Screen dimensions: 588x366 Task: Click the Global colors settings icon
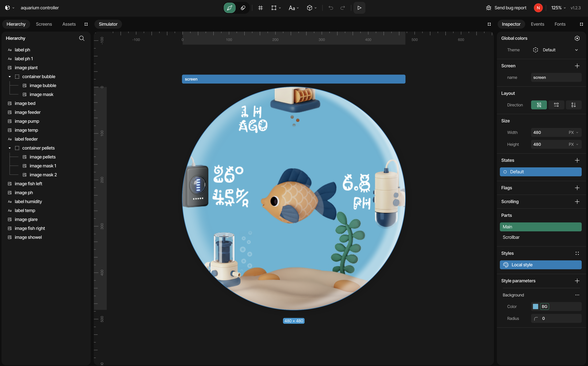click(577, 38)
